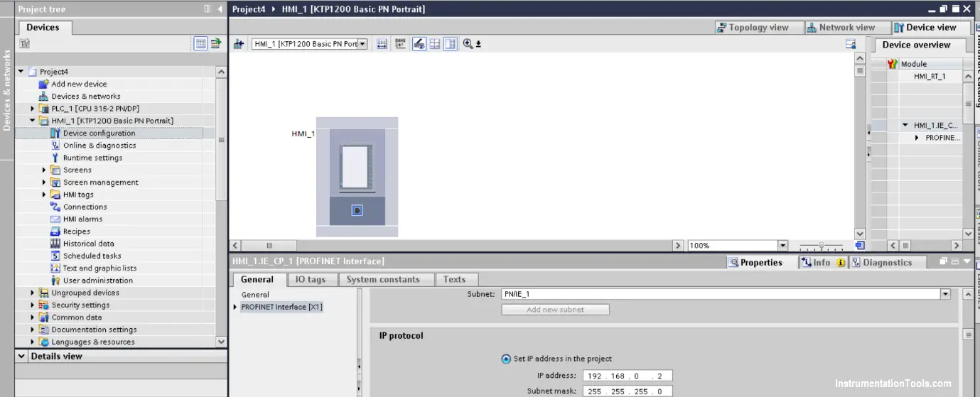This screenshot has height=397, width=980.
Task: Expand the Screens folder
Action: coord(44,170)
